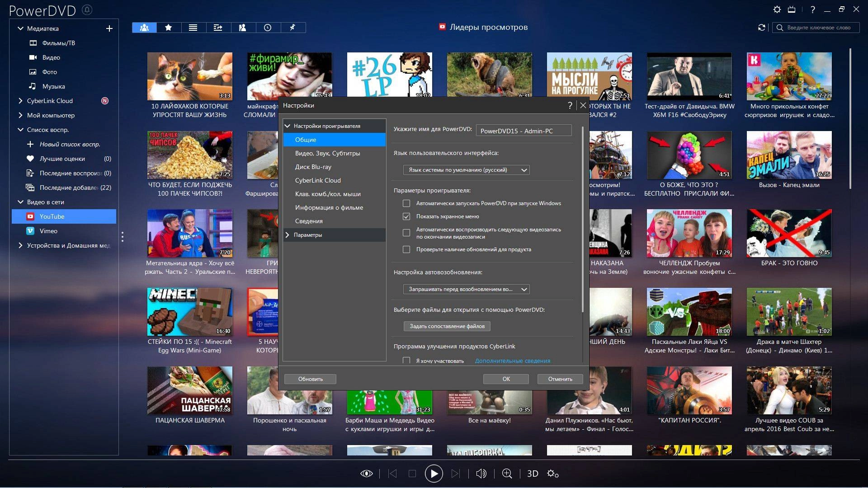
Task: Enable auto-start PowerDVD with Windows checkbox
Action: [x=406, y=203]
